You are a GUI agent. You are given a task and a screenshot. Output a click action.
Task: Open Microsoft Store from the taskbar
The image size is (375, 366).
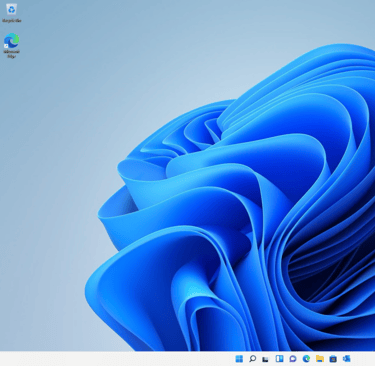coord(333,359)
